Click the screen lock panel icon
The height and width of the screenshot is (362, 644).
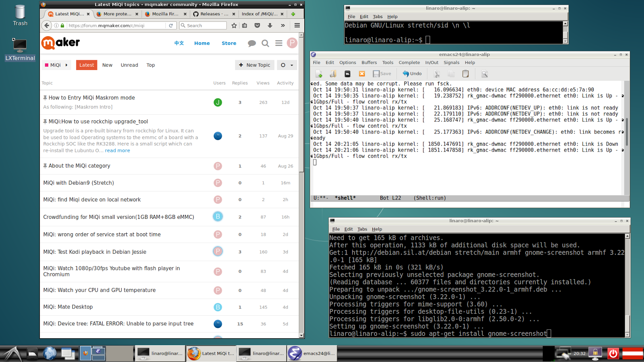coord(595,353)
